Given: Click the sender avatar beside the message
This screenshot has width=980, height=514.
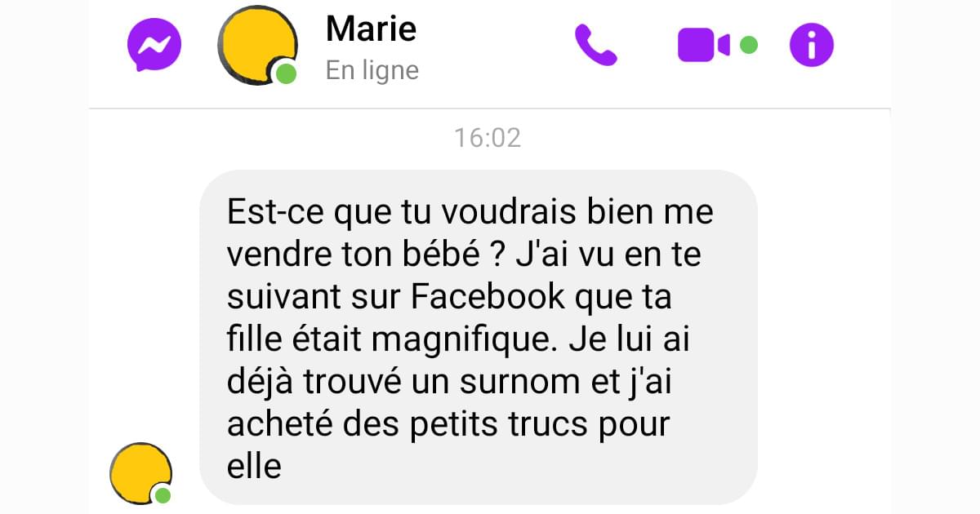Looking at the screenshot, I should tap(141, 473).
